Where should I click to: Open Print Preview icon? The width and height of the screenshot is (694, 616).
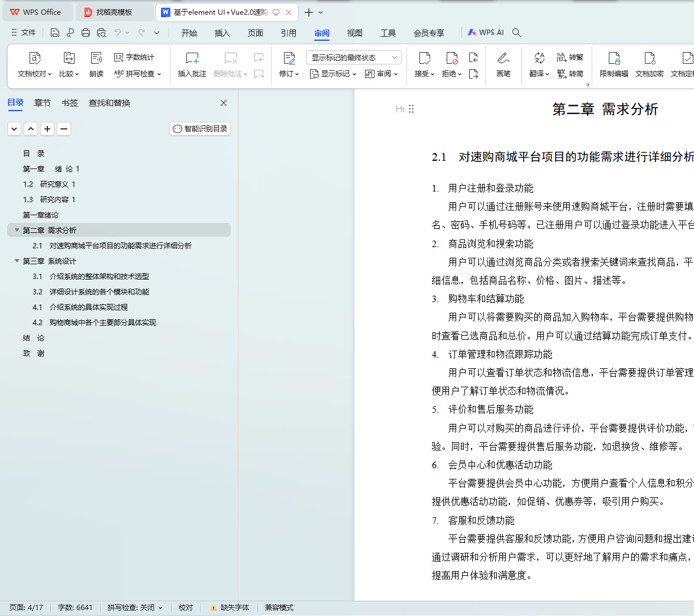click(x=101, y=33)
